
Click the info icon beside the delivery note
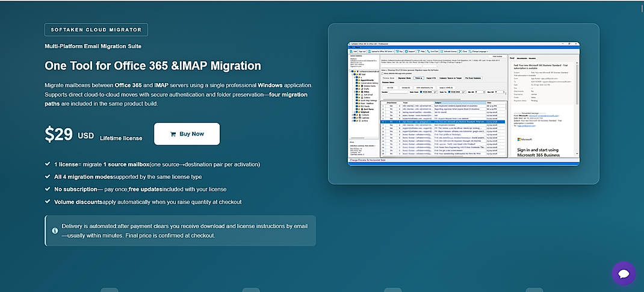(x=55, y=231)
